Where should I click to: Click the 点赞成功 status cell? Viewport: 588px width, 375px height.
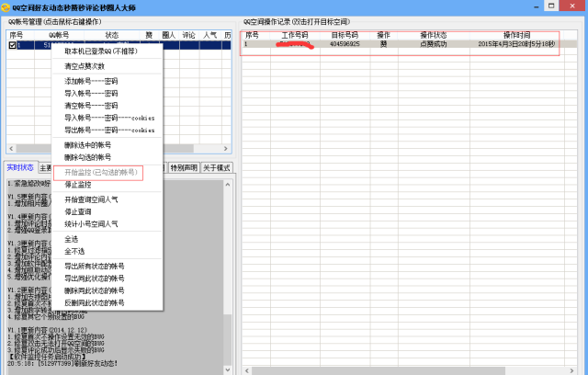pyautogui.click(x=434, y=44)
